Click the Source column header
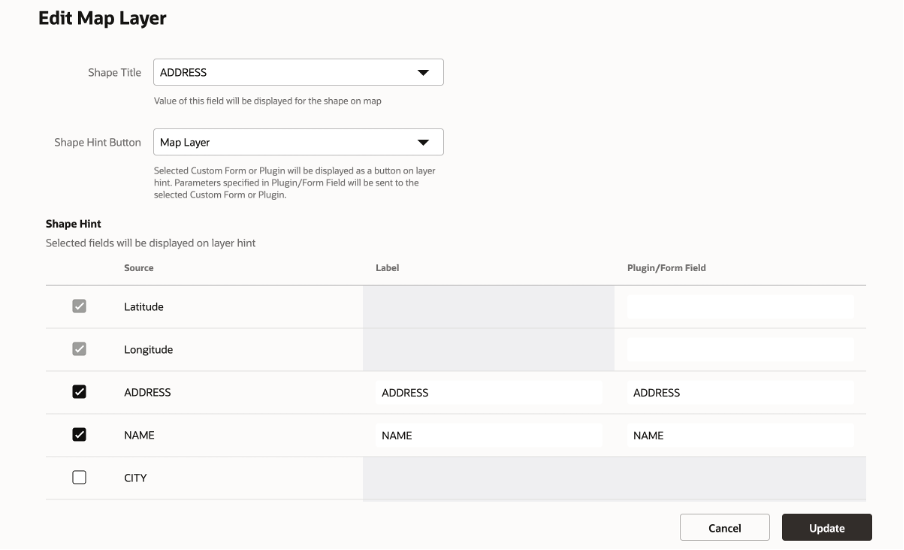This screenshot has height=550, width=904. [x=138, y=268]
